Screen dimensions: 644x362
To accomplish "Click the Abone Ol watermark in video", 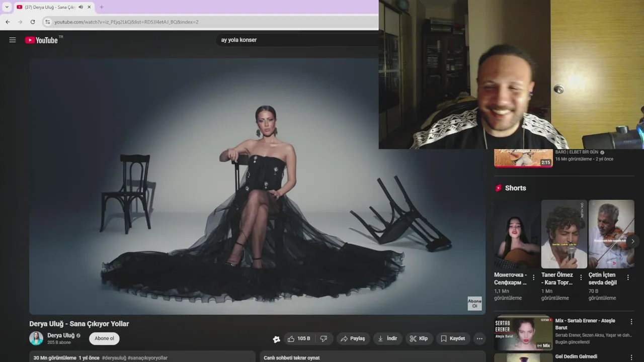I will coord(474,303).
